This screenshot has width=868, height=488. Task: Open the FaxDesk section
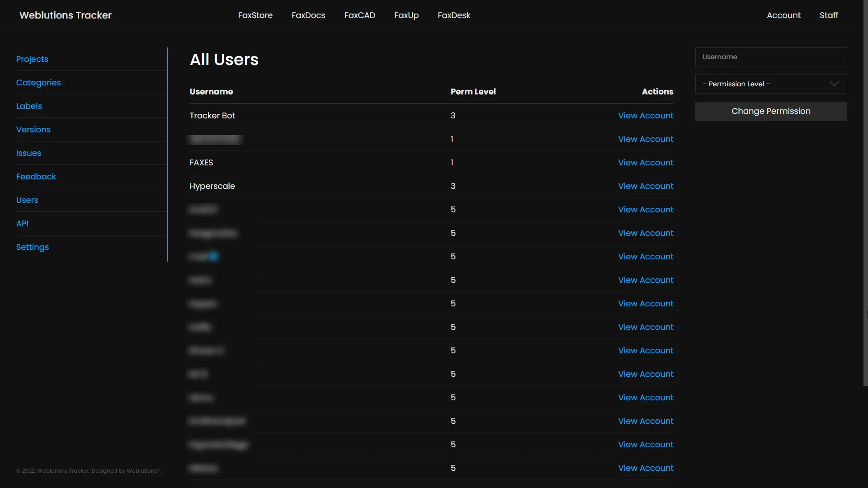[454, 15]
